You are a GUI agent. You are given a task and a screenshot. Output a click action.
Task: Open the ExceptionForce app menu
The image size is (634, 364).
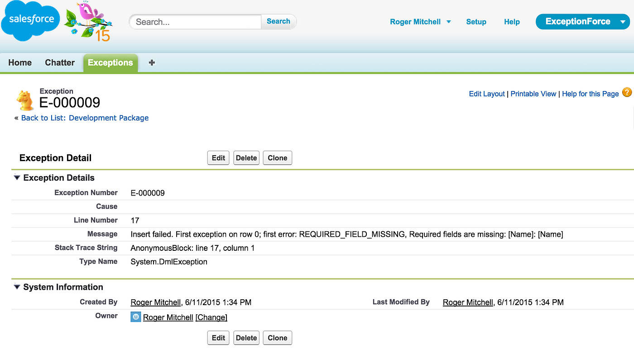pyautogui.click(x=583, y=21)
